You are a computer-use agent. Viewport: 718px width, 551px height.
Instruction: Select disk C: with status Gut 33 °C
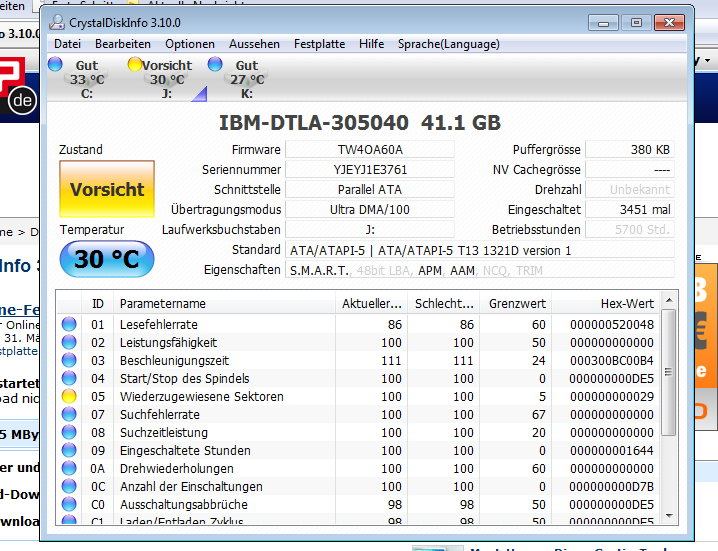(x=79, y=79)
